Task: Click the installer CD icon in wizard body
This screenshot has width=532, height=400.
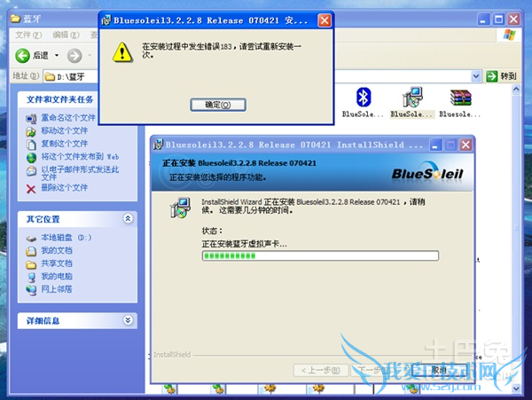Action: [180, 208]
